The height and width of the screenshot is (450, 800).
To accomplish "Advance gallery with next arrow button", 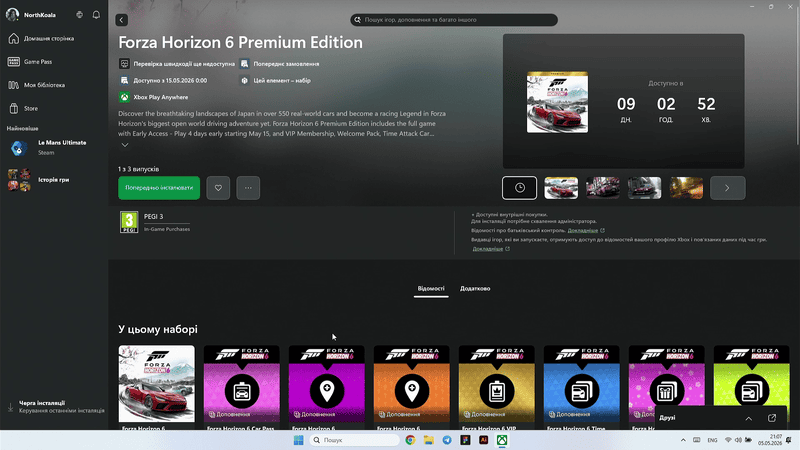I will tap(728, 188).
